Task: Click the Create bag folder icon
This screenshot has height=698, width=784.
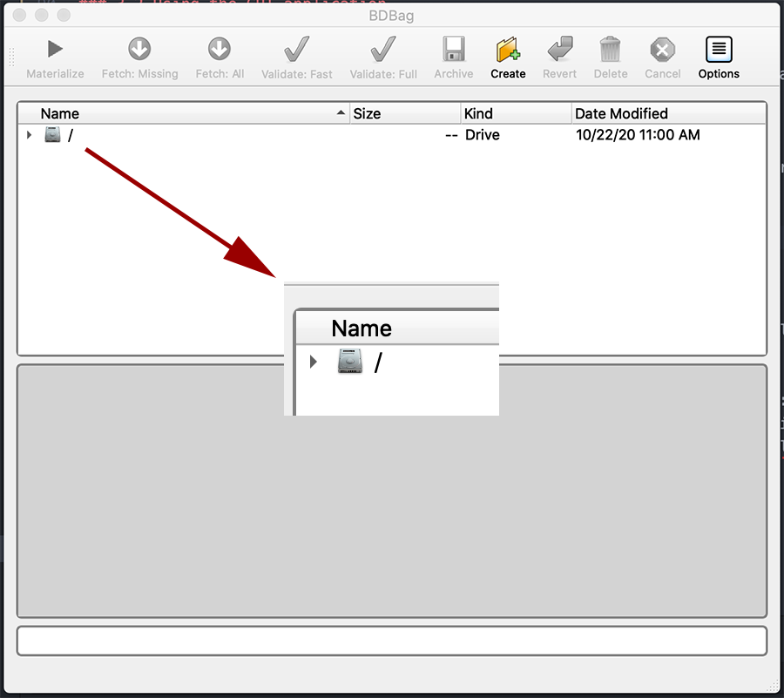Action: click(x=508, y=49)
